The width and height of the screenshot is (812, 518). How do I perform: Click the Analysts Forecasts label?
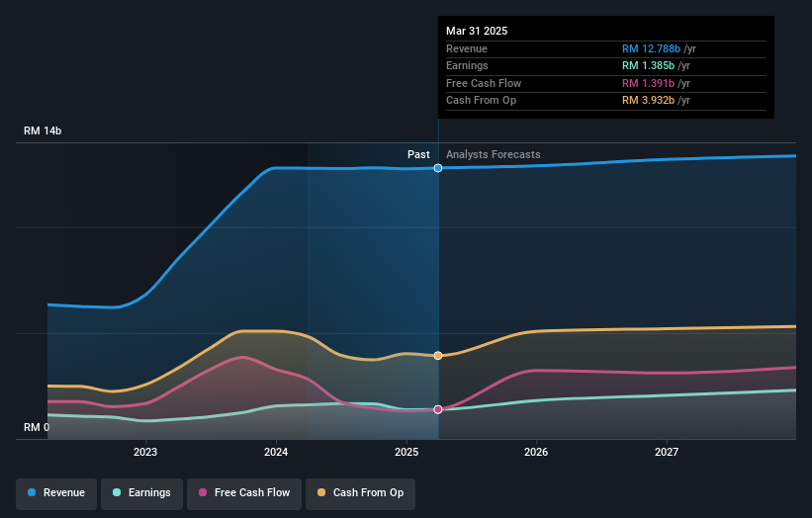[493, 155]
